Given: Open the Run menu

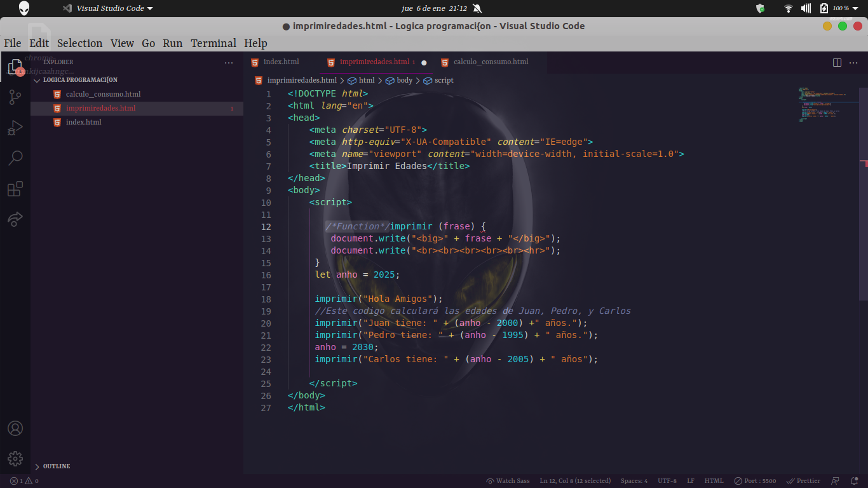Looking at the screenshot, I should pos(172,43).
